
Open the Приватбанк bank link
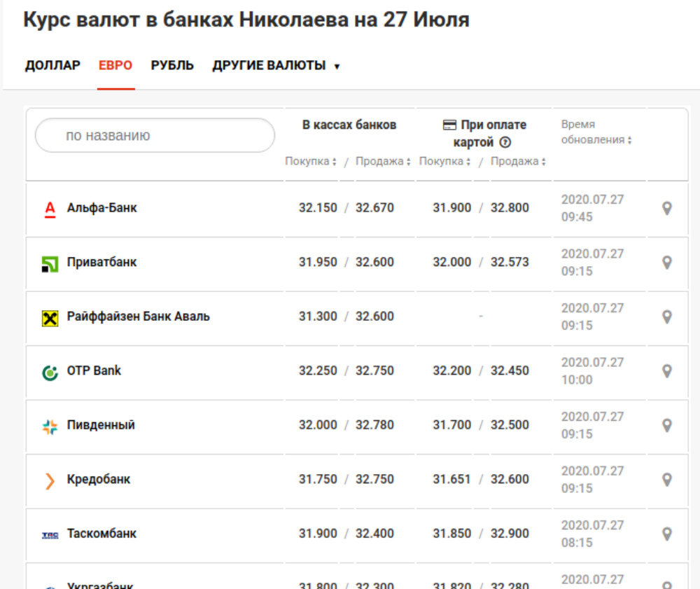pos(101,262)
